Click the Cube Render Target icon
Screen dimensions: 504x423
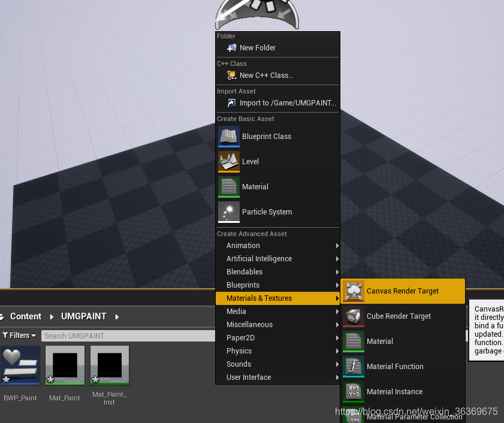pyautogui.click(x=354, y=316)
